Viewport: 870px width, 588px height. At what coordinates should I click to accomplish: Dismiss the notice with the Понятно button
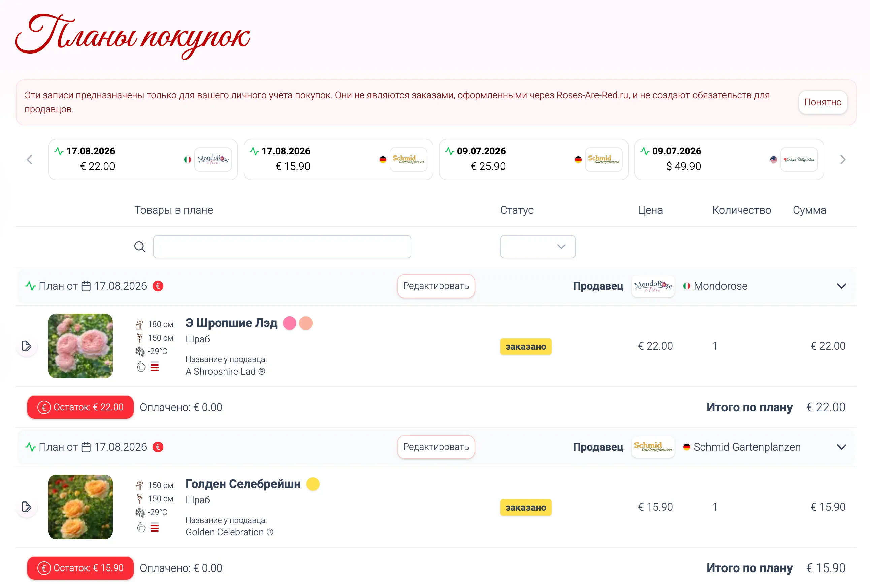[823, 102]
